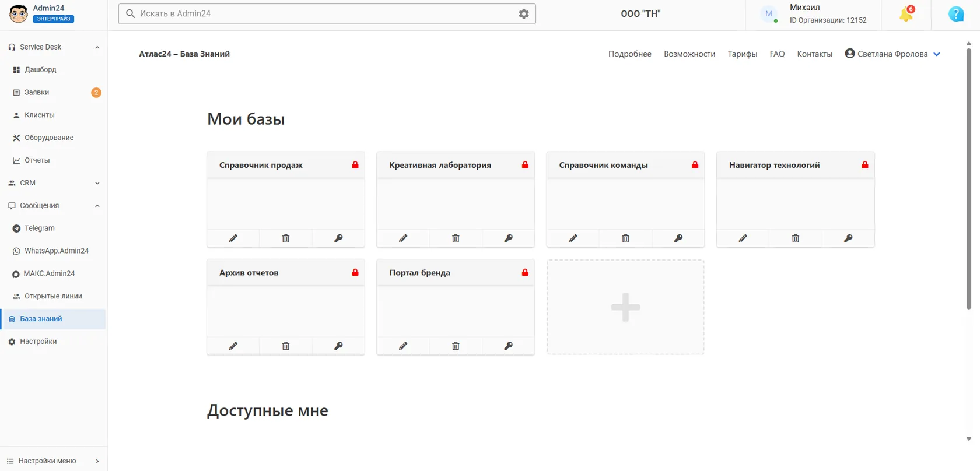Open the notifications bell
980x471 pixels.
pos(906,14)
